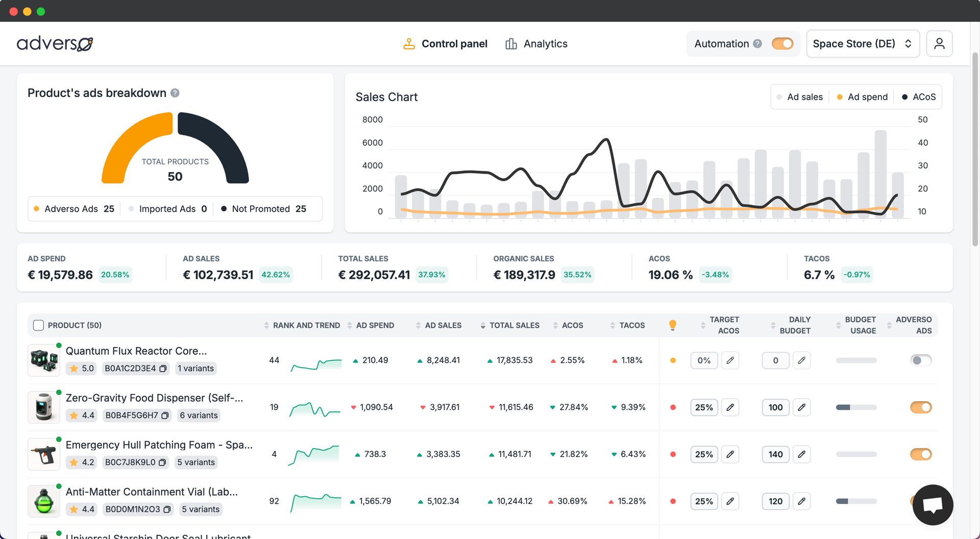Open Zero-Gravity Food Dispenser product page
This screenshot has width=980, height=539.
click(155, 398)
